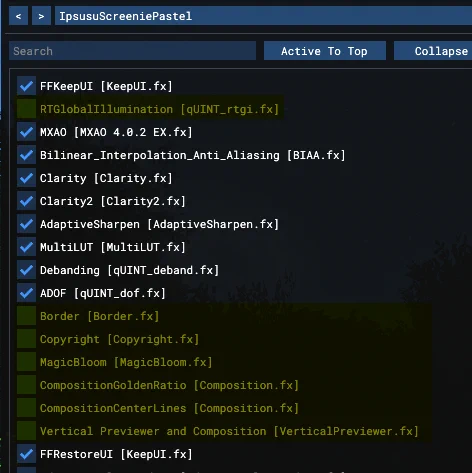
Task: Select the Clarity2 [Clarity2.fx] label
Action: (113, 201)
